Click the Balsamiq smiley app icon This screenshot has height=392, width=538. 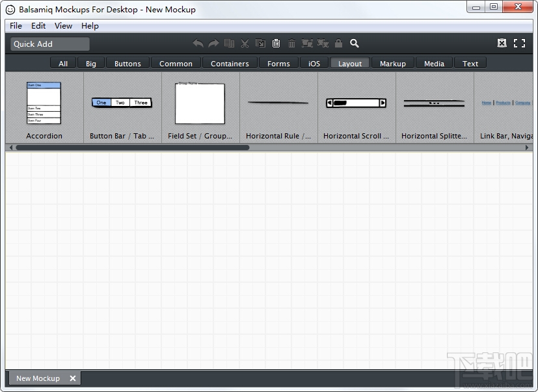[10, 10]
